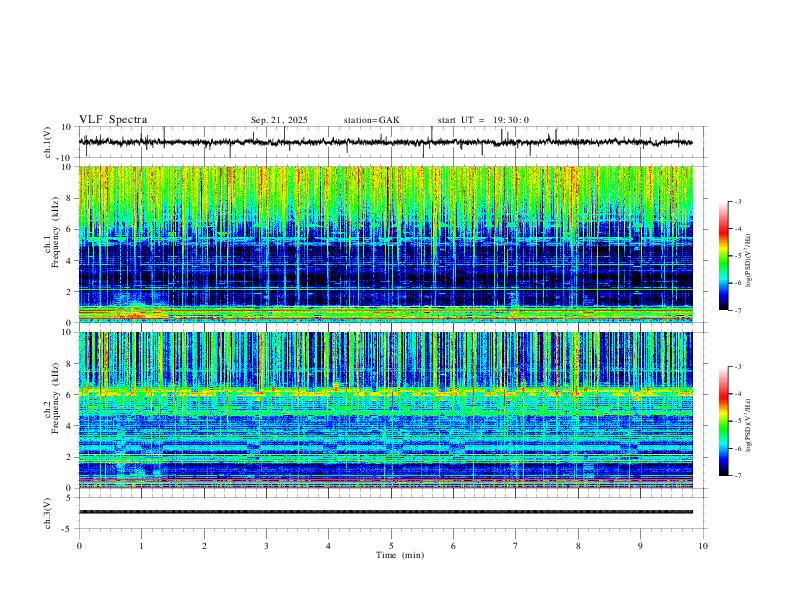Click time axis tick label "3"
Image resolution: width=792 pixels, height=612 pixels.
(266, 546)
